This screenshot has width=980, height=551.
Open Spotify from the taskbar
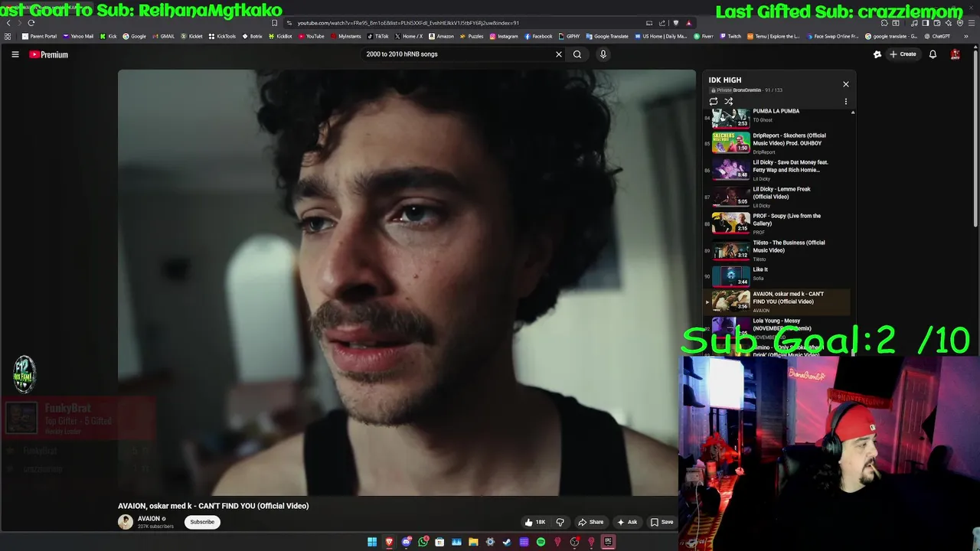click(x=541, y=542)
